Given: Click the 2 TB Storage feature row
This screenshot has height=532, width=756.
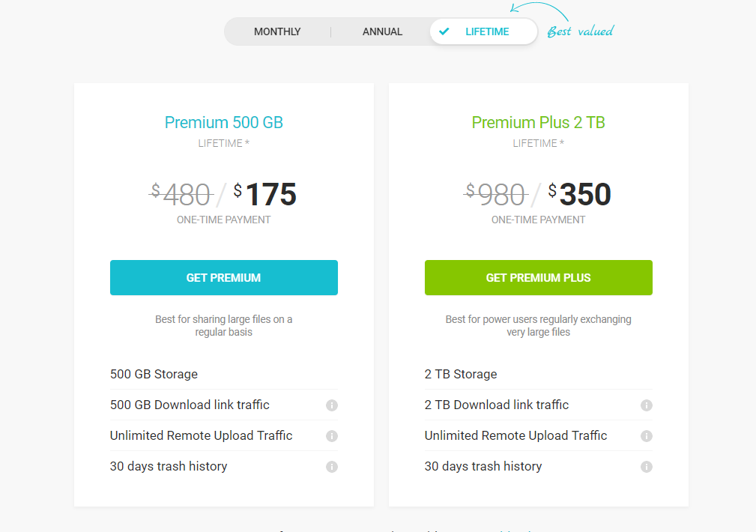Looking at the screenshot, I should point(461,374).
